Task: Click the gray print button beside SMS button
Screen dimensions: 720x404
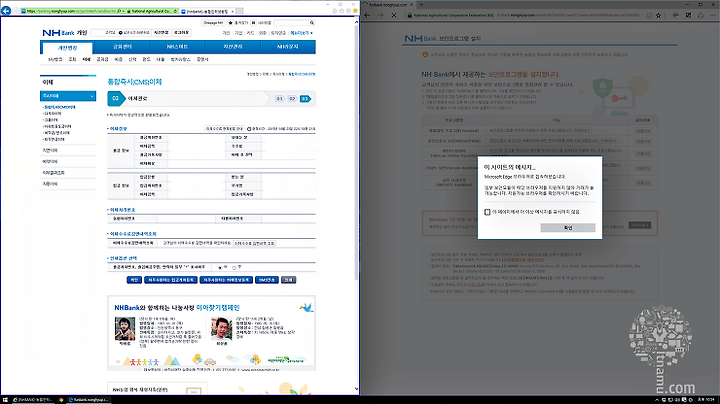Action: coord(288,280)
